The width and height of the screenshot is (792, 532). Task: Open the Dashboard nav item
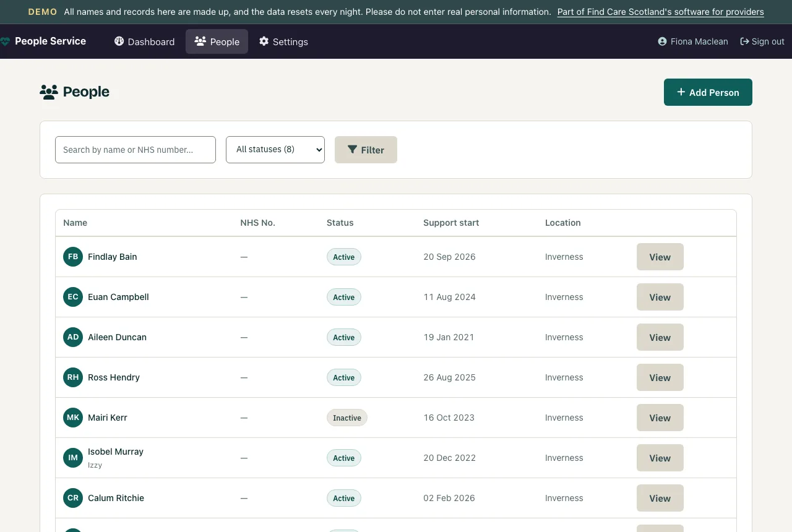pyautogui.click(x=145, y=41)
